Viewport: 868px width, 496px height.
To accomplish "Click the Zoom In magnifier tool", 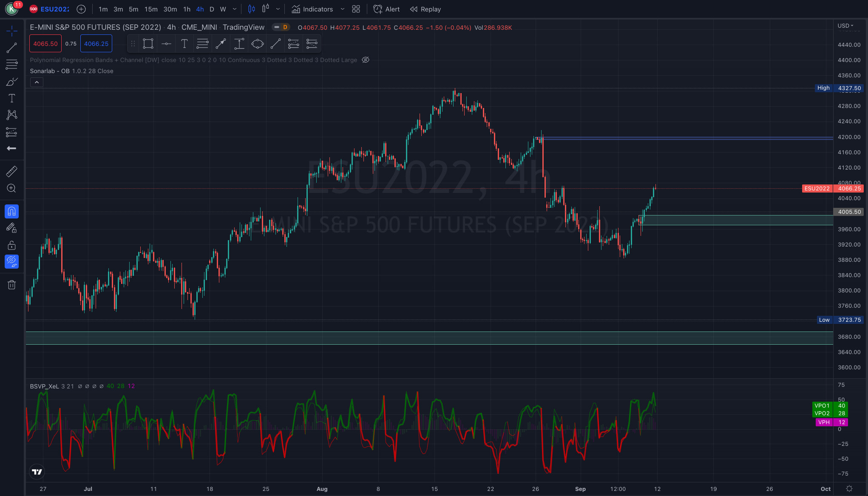I will [x=11, y=188].
